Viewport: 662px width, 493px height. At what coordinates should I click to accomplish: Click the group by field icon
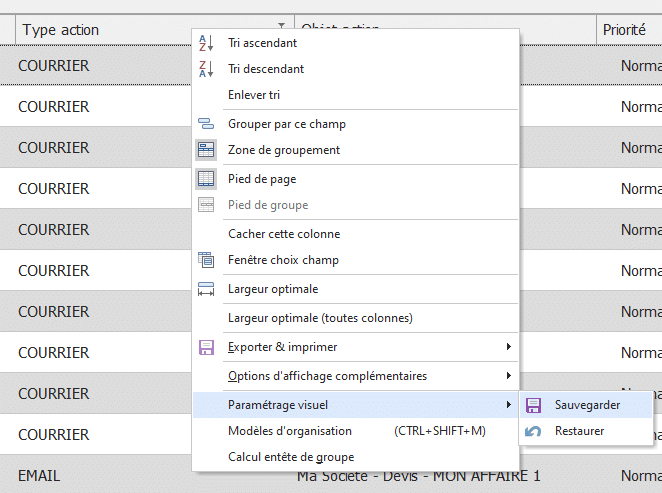point(206,124)
